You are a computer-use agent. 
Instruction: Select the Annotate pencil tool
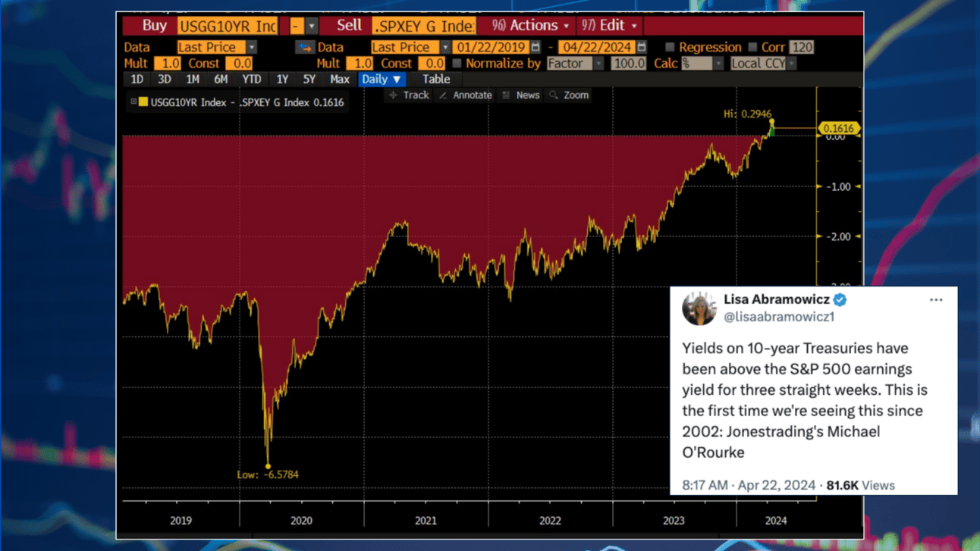click(x=466, y=95)
